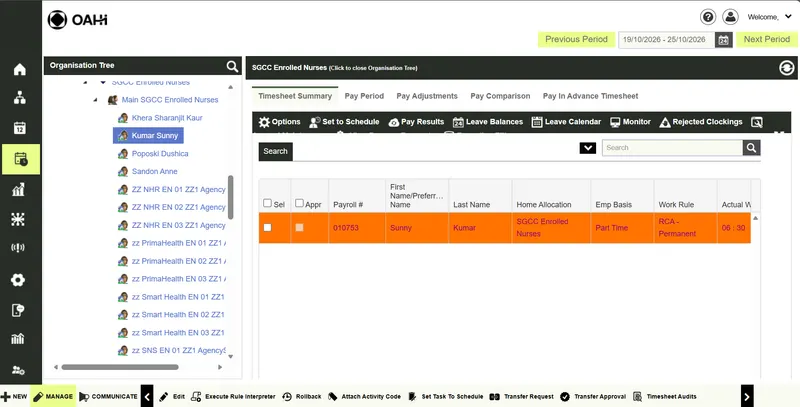Tick the approve checkbox for Kumar row
Viewport: 800px width, 407px height.
[x=299, y=227]
